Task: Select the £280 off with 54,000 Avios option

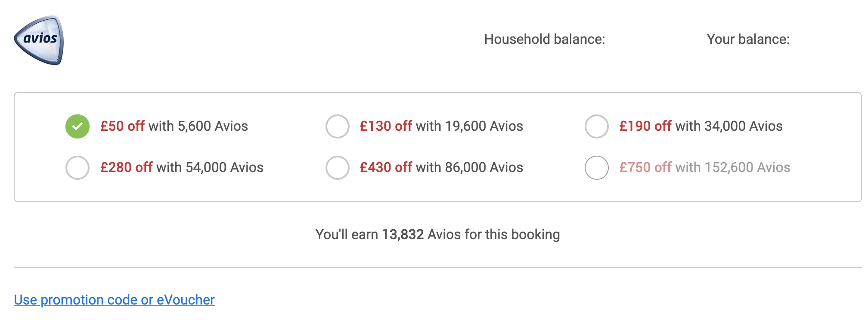Action: 77,168
